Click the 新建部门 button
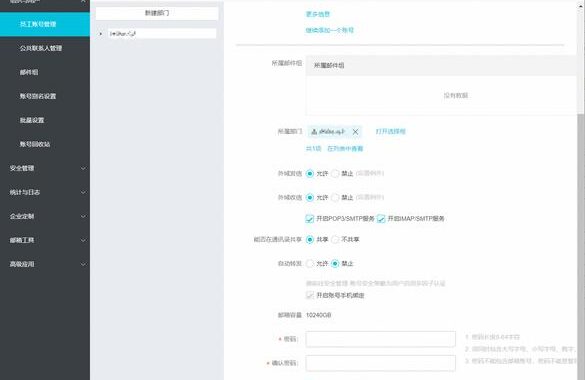Viewport: 585px width, 380px height. click(157, 13)
